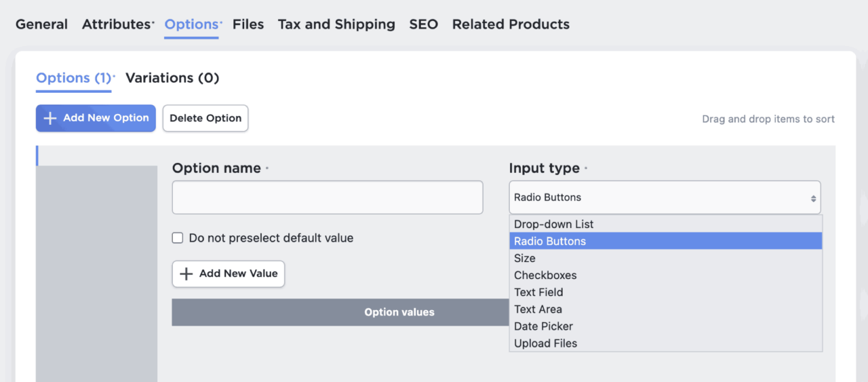This screenshot has height=382, width=868.
Task: Open the SEO tab
Action: 423,24
